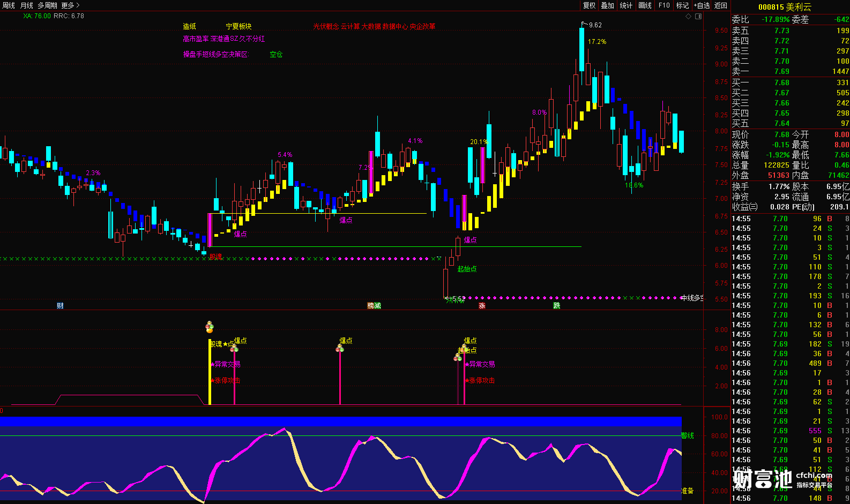Click the 9.62 peak price label
850x504 pixels.
click(x=595, y=25)
